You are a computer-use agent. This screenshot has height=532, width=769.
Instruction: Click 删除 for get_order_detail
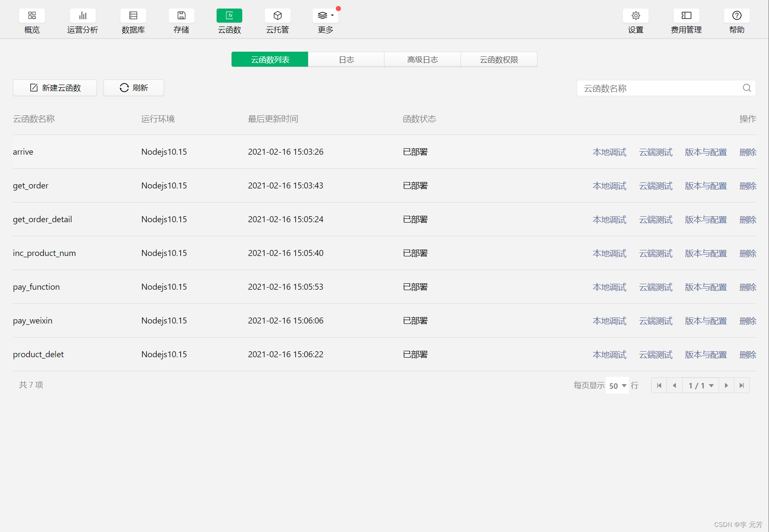748,220
